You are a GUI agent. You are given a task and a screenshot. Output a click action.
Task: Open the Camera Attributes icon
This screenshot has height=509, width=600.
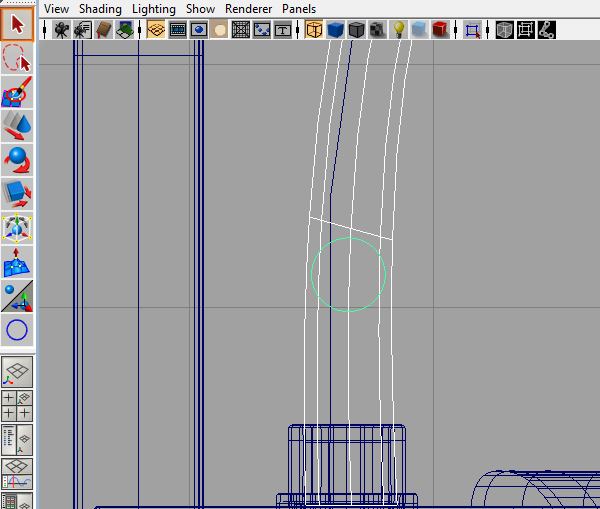click(x=82, y=30)
